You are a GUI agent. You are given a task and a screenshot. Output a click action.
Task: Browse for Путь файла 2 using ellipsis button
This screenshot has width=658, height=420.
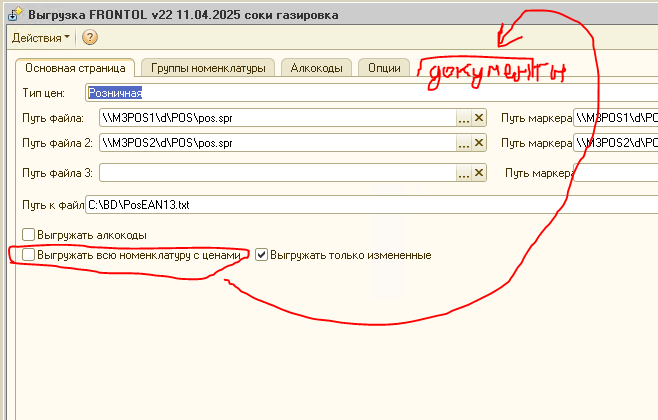pos(463,144)
